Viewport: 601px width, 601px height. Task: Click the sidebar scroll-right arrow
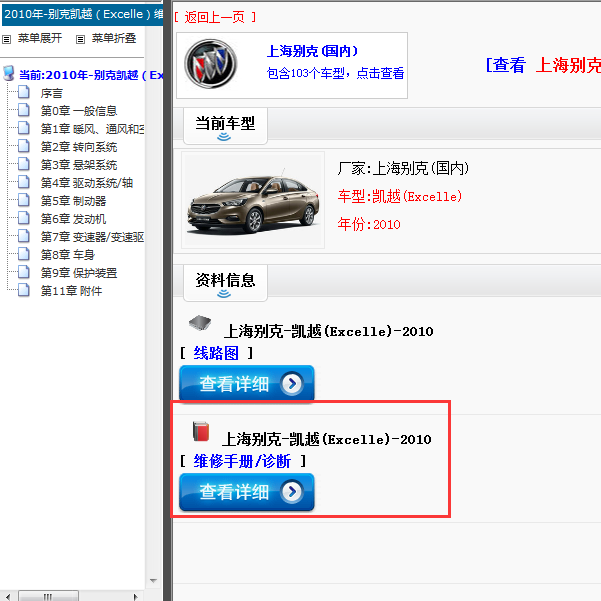[135, 596]
